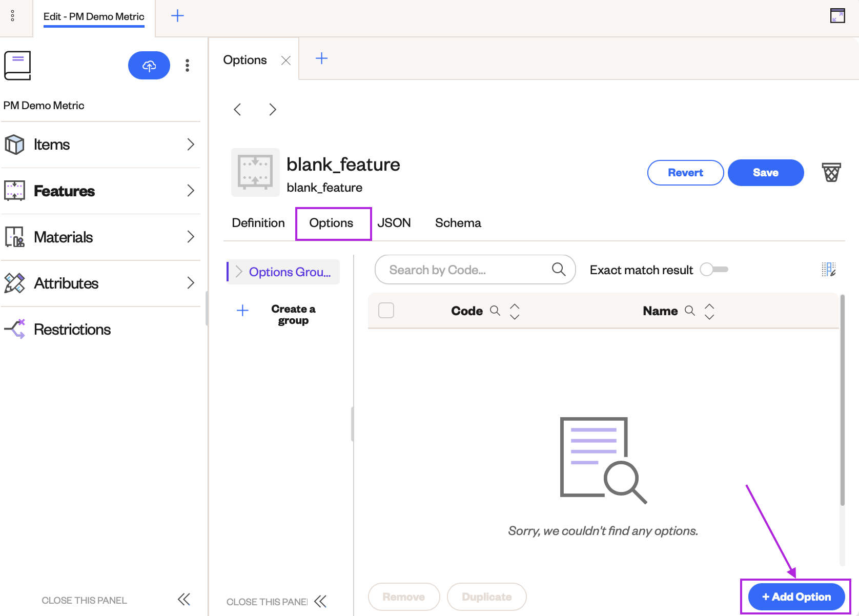Click the Duplicate button
Viewport: 859px width, 616px height.
487,597
